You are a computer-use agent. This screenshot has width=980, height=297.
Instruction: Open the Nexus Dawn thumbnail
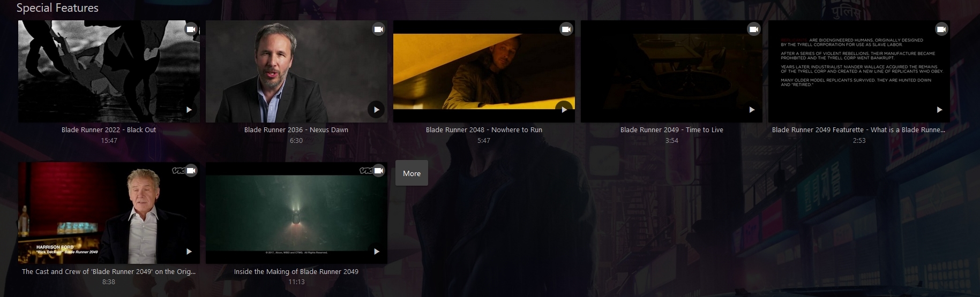(x=296, y=71)
